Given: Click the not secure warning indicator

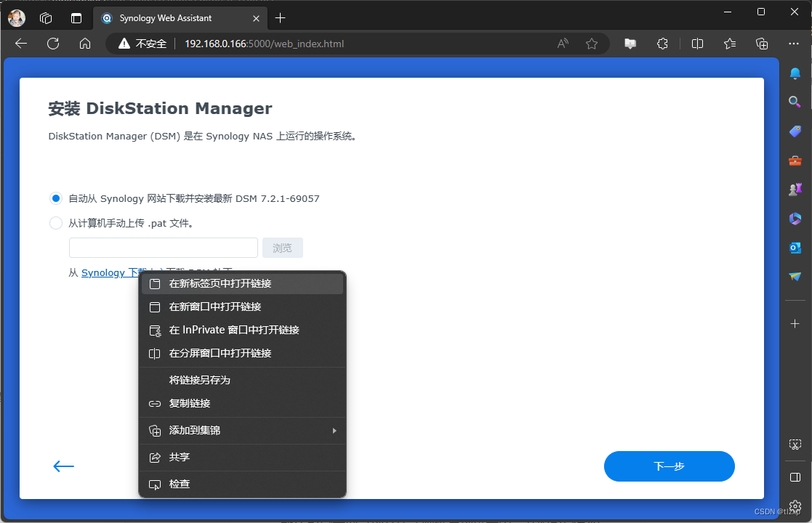Looking at the screenshot, I should coord(142,44).
